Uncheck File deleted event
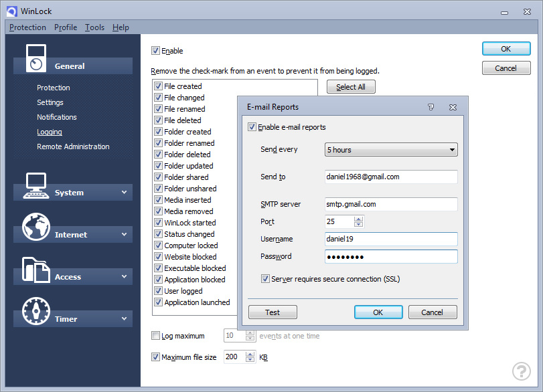543x392 pixels. [158, 120]
